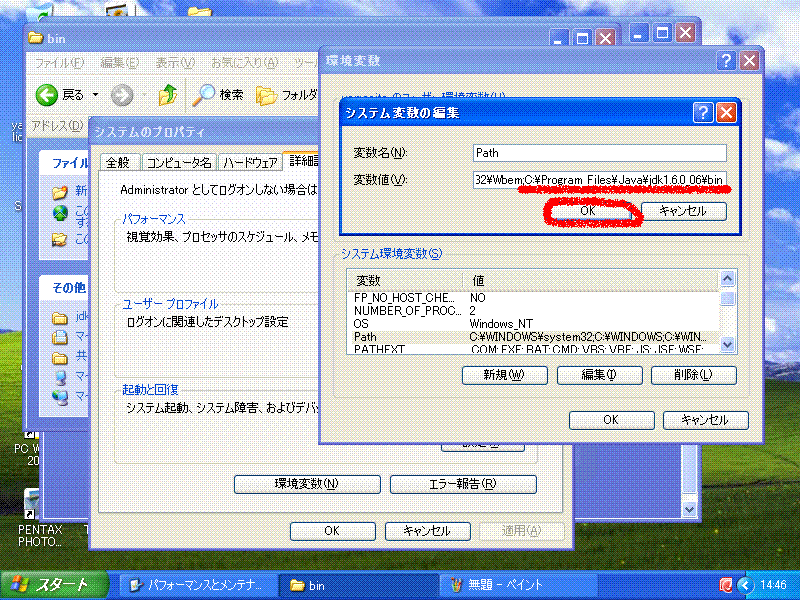
Task: Expand hidden tray icons with the arrow
Action: pos(746,585)
